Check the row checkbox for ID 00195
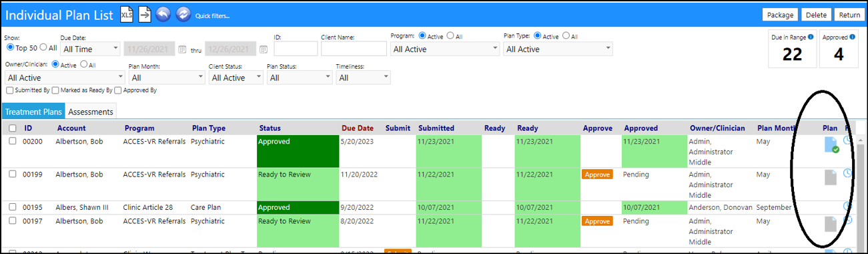This screenshot has height=254, width=868. coord(13,207)
